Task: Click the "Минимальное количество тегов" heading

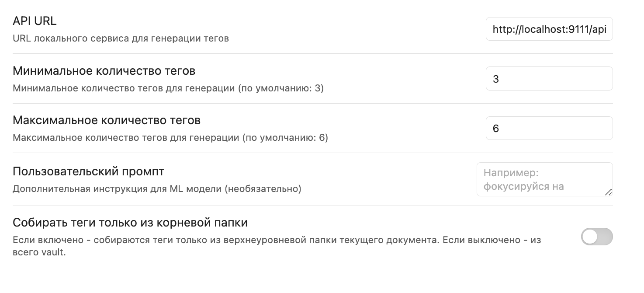Action: click(104, 70)
